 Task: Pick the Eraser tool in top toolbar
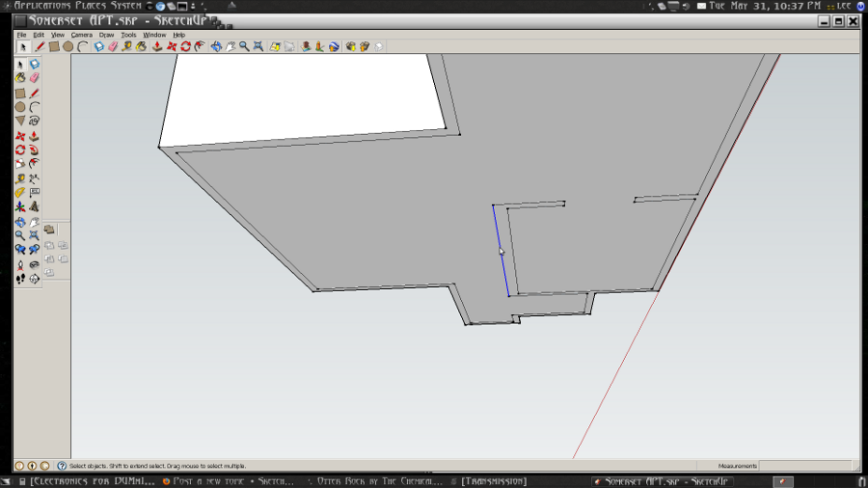point(113,46)
